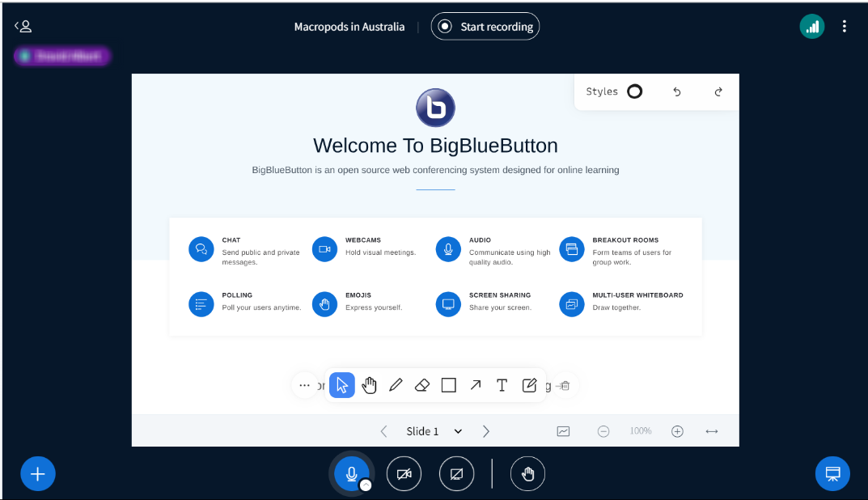Toggle screen sharing
This screenshot has width=868, height=500.
(x=457, y=474)
